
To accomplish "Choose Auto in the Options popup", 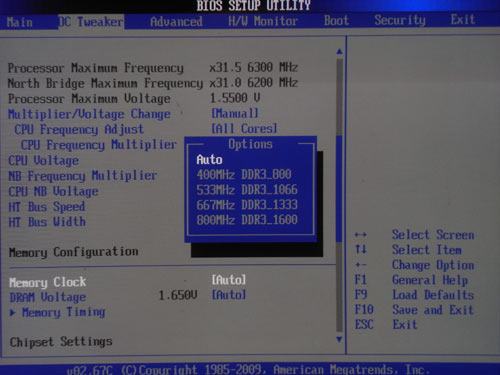I will tap(209, 160).
